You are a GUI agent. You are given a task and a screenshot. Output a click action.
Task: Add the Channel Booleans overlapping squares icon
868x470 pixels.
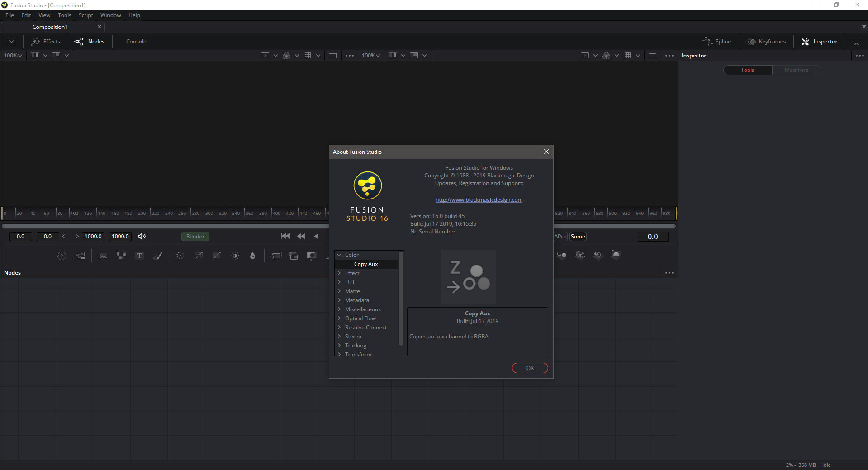click(x=294, y=256)
